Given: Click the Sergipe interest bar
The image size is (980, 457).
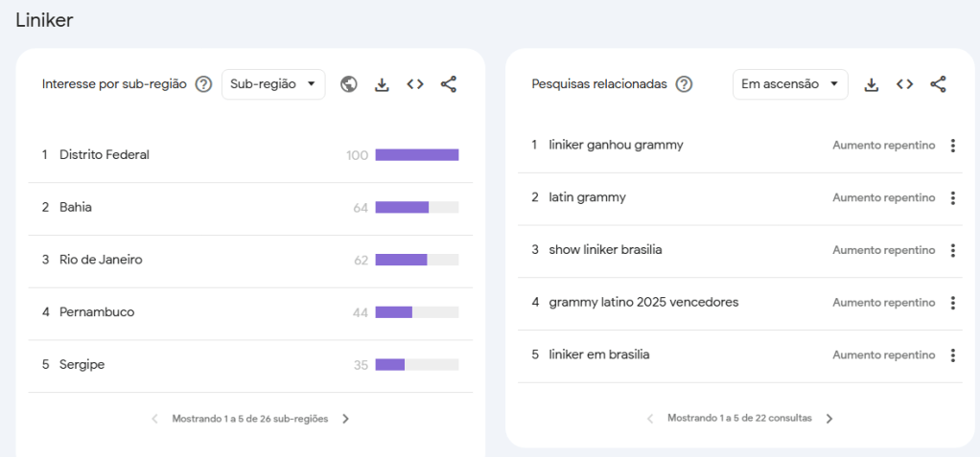Looking at the screenshot, I should point(417,365).
